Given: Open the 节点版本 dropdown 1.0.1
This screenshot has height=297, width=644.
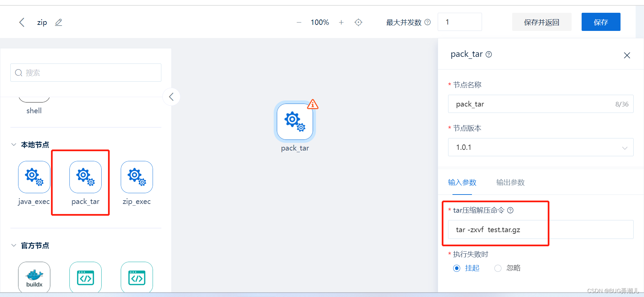Looking at the screenshot, I should [x=541, y=147].
